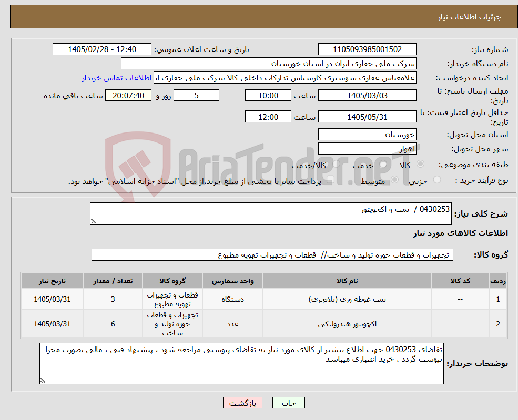Viewport: 518px width, 420px height.
Task: Click the delivery province field خوزستان
Action: (367, 135)
